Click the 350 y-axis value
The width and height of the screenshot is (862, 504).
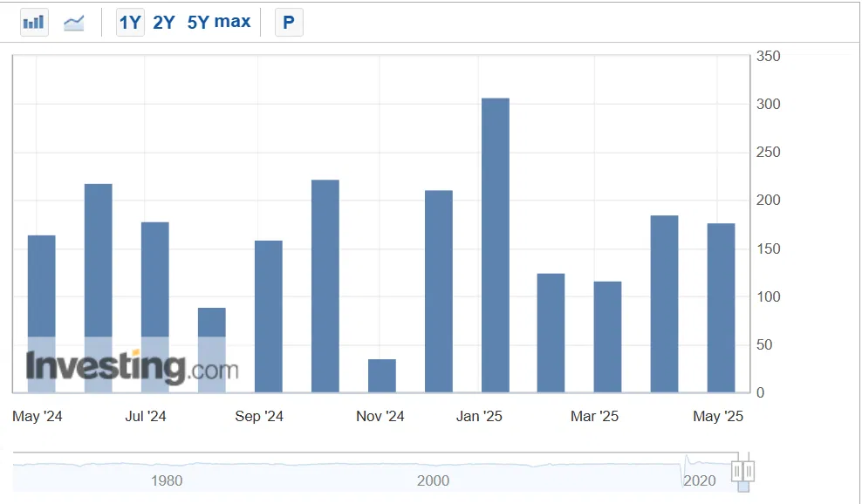768,56
